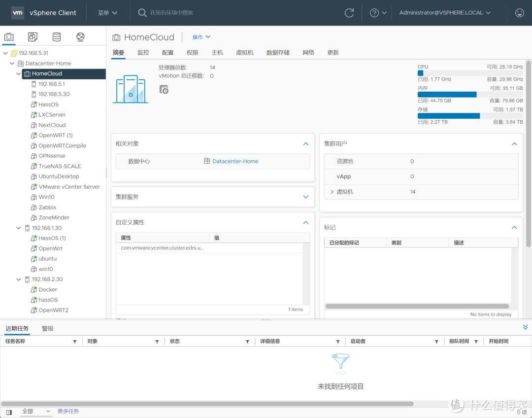This screenshot has width=532, height=418.
Task: Click the refresh icon in top bar
Action: tap(349, 13)
